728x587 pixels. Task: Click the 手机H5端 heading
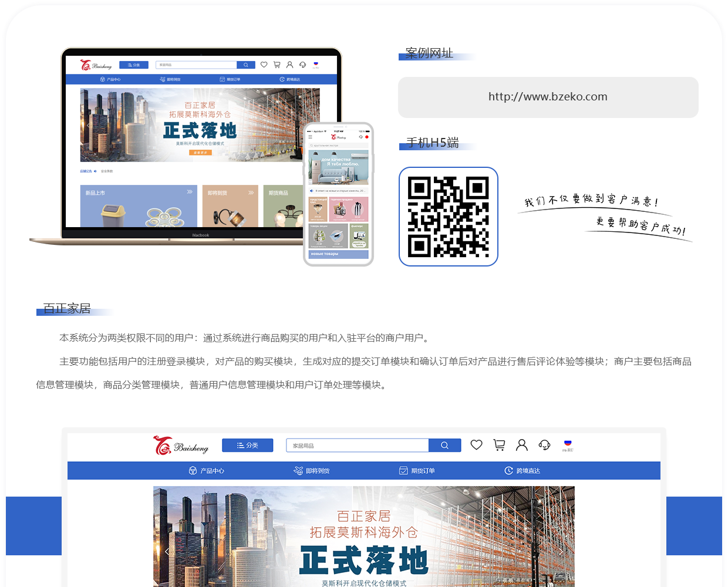(x=432, y=143)
